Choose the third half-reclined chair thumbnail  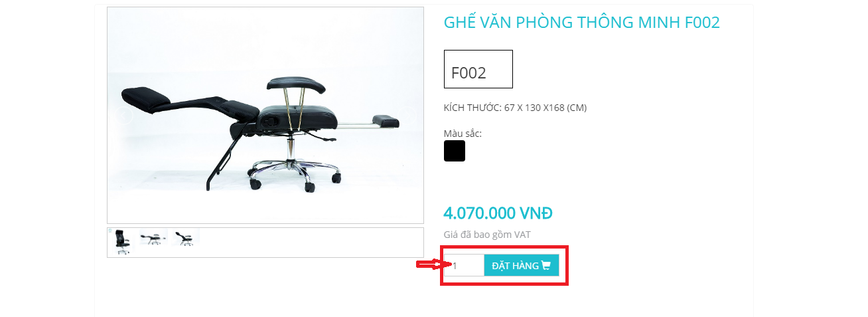click(x=185, y=238)
